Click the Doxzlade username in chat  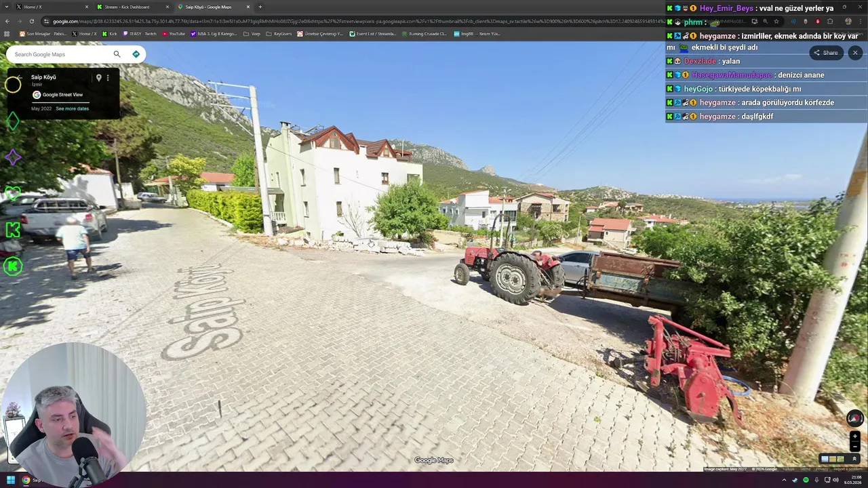(701, 61)
